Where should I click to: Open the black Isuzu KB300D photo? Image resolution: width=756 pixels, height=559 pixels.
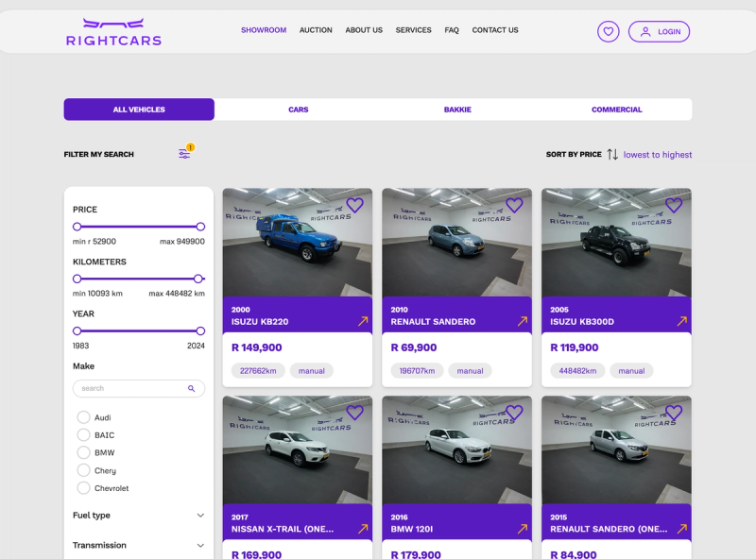point(616,243)
